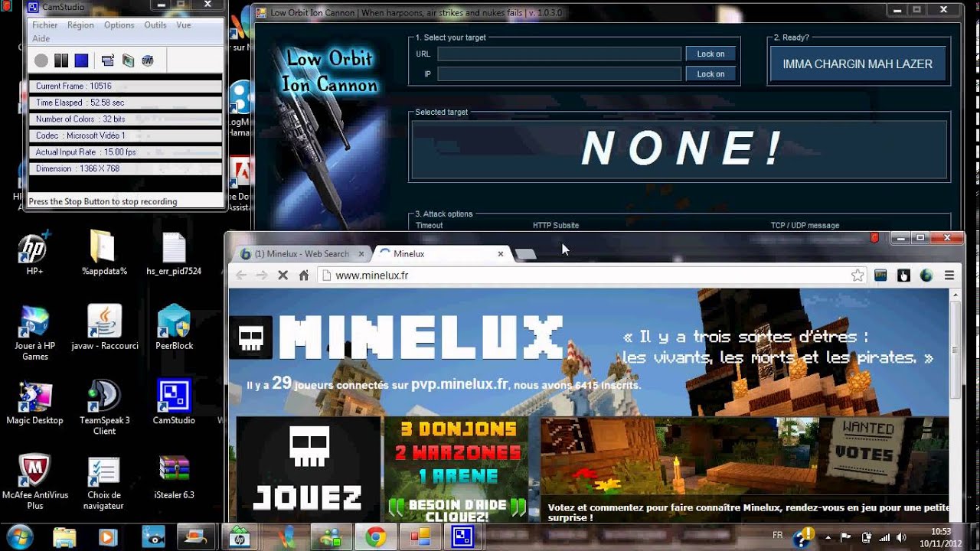
Task: Click Chrome back arrow
Action: pos(241,275)
